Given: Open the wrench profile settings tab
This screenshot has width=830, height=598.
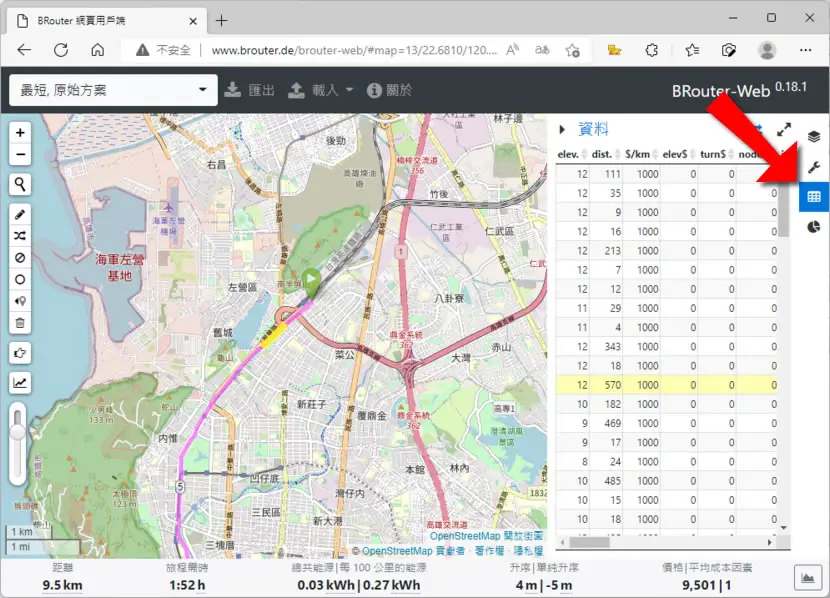Looking at the screenshot, I should coord(814,167).
